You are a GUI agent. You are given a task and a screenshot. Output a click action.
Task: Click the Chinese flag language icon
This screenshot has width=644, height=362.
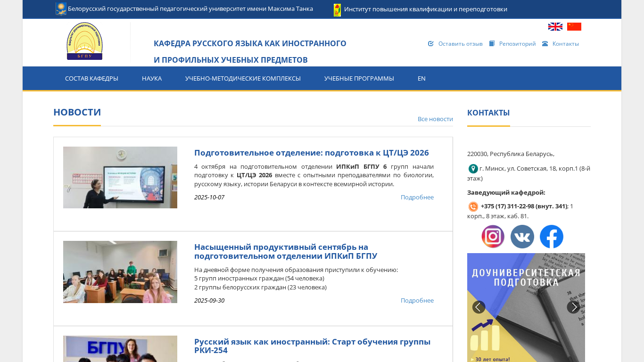tap(574, 27)
